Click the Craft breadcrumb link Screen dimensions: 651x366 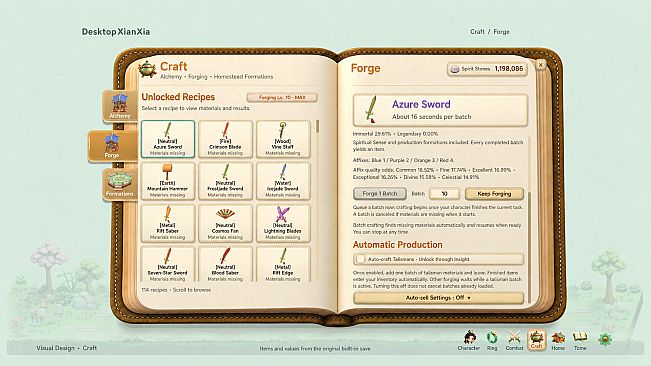(477, 32)
